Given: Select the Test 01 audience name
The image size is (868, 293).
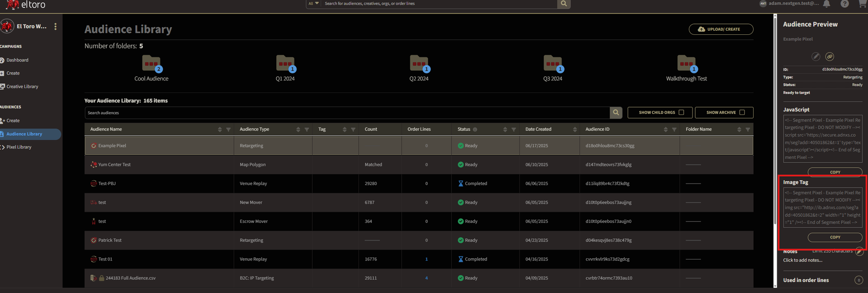Looking at the screenshot, I should (x=105, y=259).
